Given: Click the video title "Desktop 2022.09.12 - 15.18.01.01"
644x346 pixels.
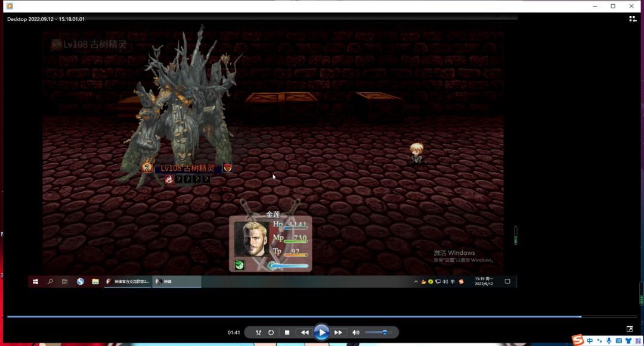Looking at the screenshot, I should point(45,19).
